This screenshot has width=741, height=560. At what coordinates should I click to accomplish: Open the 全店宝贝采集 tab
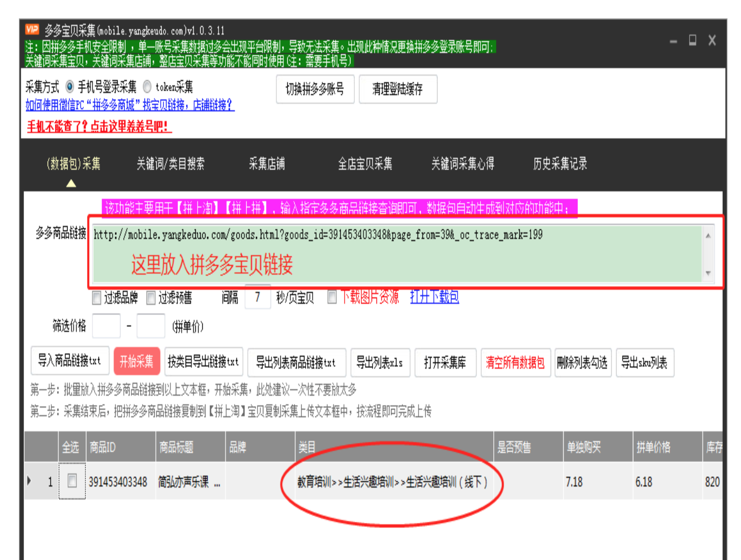365,164
